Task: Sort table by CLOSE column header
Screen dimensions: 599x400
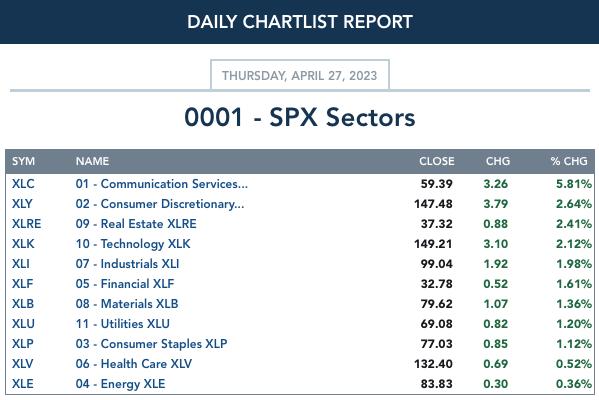Action: (437, 161)
